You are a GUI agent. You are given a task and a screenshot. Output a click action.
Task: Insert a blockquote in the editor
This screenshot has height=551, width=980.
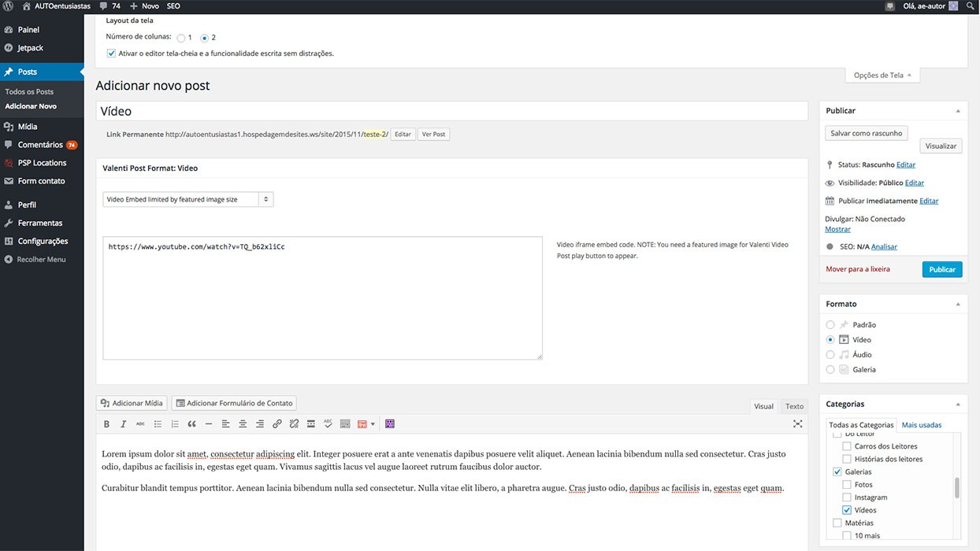191,424
